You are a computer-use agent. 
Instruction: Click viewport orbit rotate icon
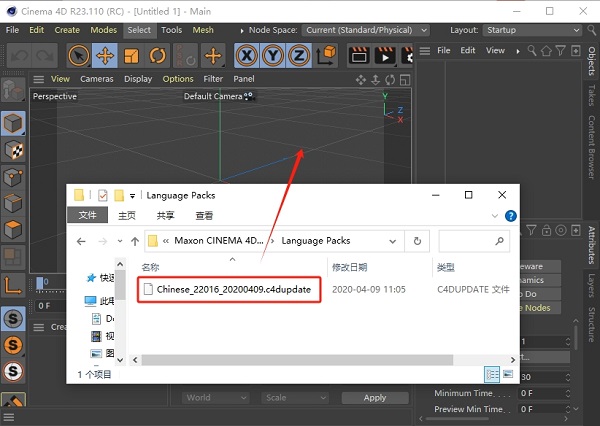(x=390, y=80)
